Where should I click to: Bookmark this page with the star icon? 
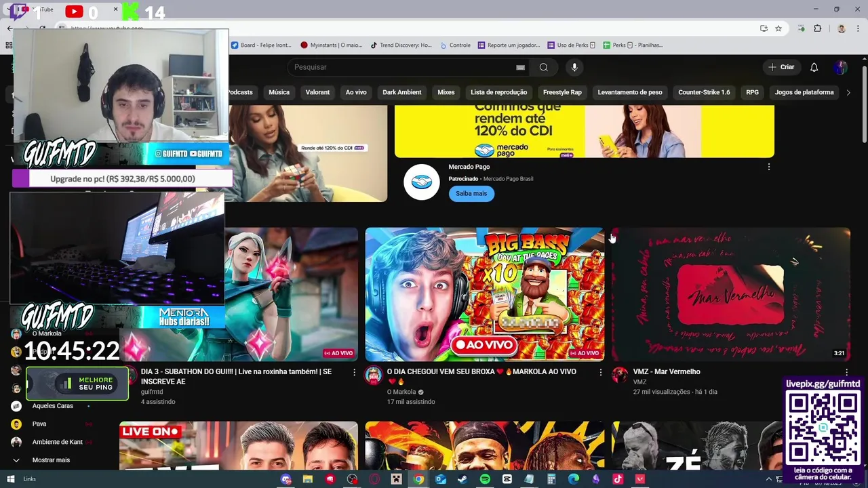point(778,28)
